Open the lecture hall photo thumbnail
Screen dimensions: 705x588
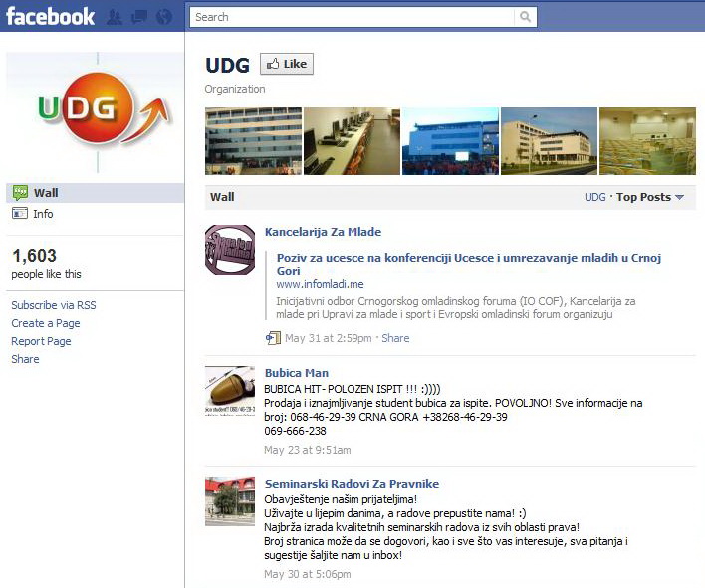647,141
